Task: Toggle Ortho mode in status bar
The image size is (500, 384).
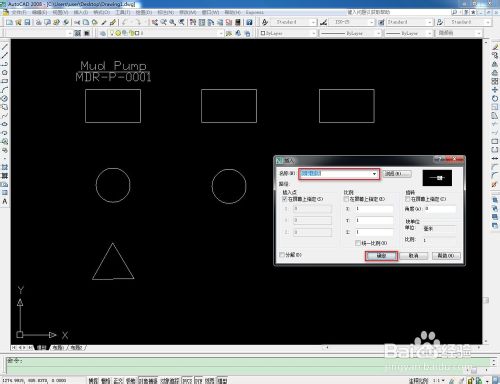Action: (118, 380)
